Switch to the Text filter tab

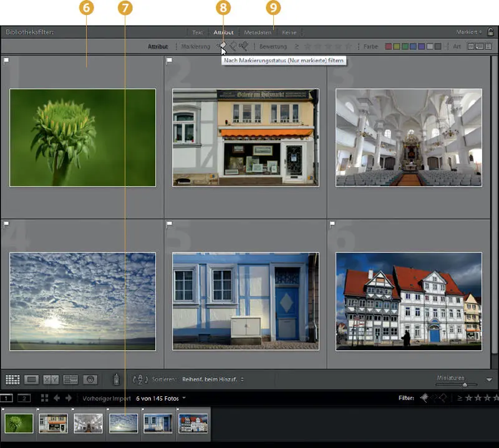pyautogui.click(x=197, y=32)
